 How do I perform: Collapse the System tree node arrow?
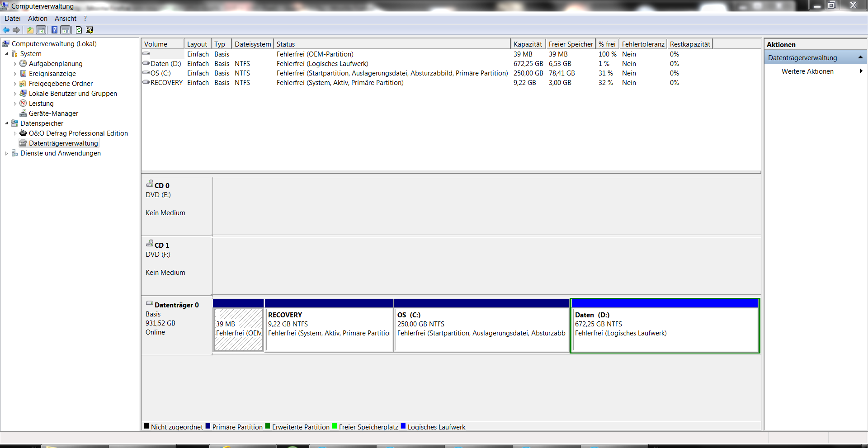tap(6, 54)
